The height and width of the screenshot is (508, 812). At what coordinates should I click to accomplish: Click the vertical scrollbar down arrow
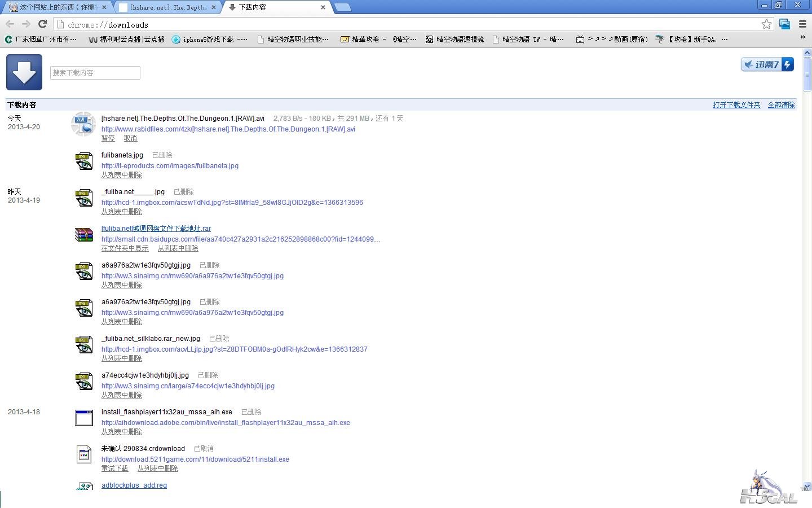807,487
